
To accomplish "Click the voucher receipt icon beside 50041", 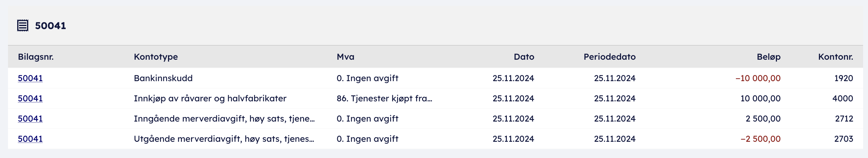I will pyautogui.click(x=23, y=25).
